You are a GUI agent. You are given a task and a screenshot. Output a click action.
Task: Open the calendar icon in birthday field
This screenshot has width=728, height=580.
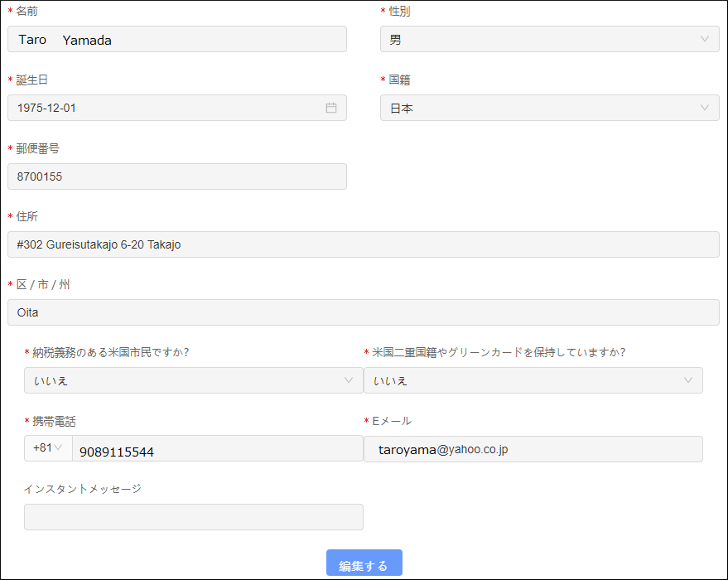[x=331, y=108]
